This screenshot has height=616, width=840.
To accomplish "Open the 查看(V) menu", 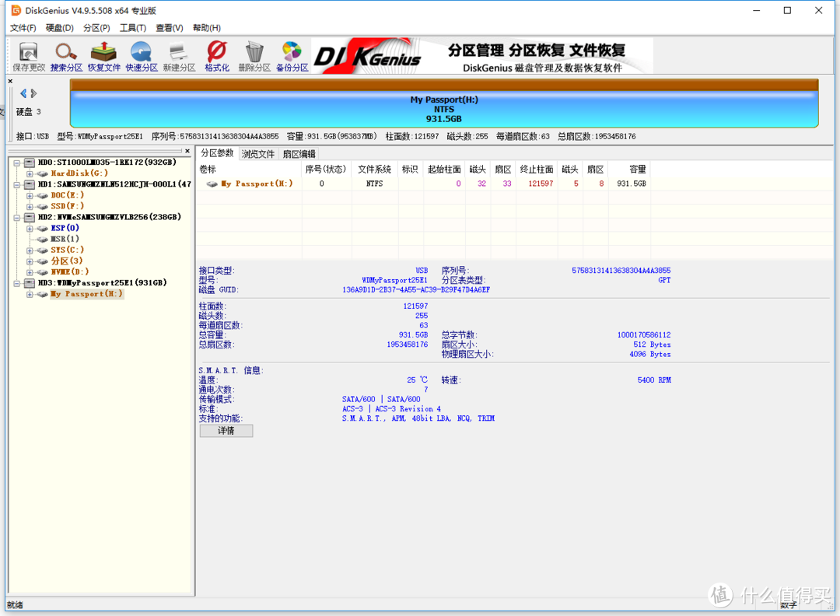I will 170,28.
